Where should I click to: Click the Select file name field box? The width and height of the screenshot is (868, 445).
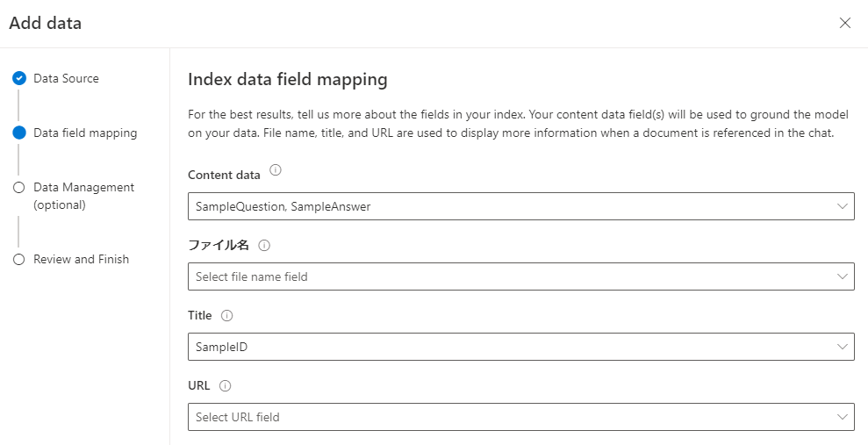(x=509, y=276)
